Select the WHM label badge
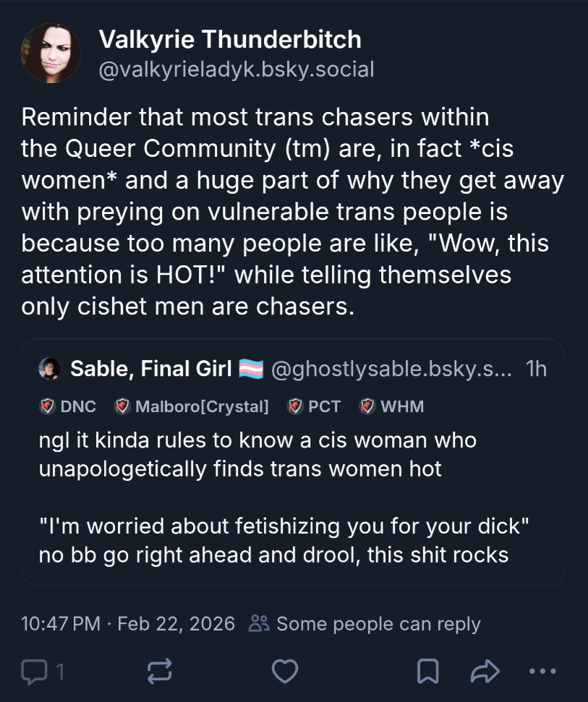 [x=392, y=406]
